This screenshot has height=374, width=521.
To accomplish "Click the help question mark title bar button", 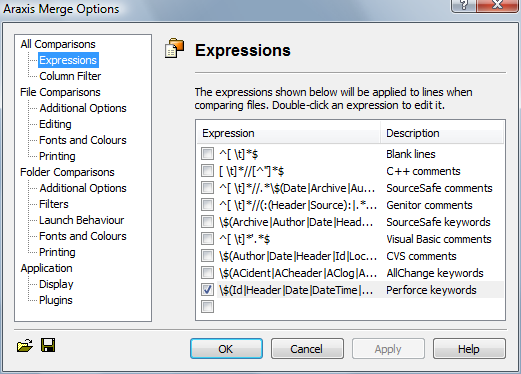I will (x=464, y=5).
